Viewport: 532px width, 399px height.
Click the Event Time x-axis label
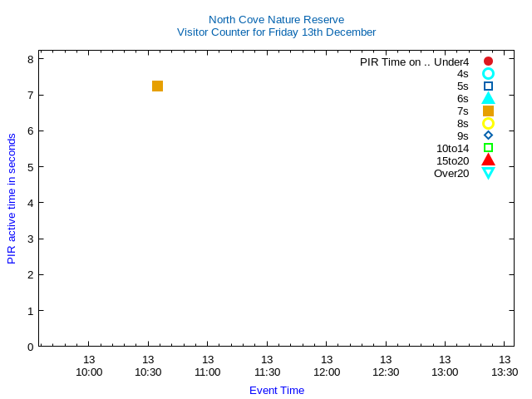coord(277,390)
